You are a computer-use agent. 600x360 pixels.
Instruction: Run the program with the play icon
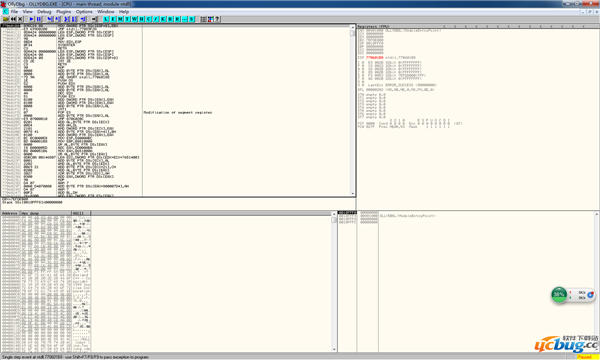(x=31, y=19)
